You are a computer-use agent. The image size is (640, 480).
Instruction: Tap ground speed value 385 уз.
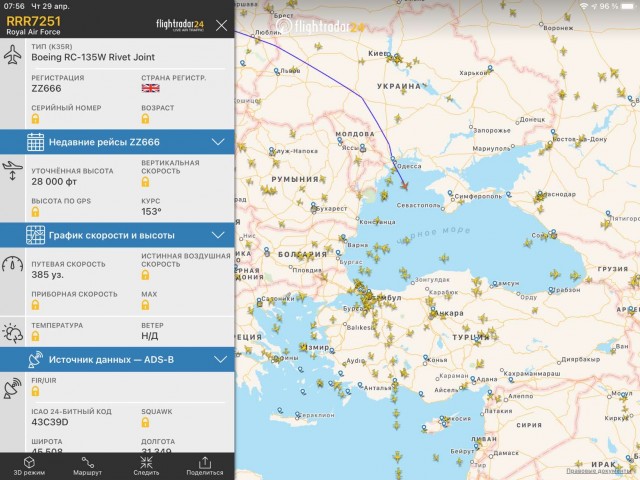coord(47,275)
